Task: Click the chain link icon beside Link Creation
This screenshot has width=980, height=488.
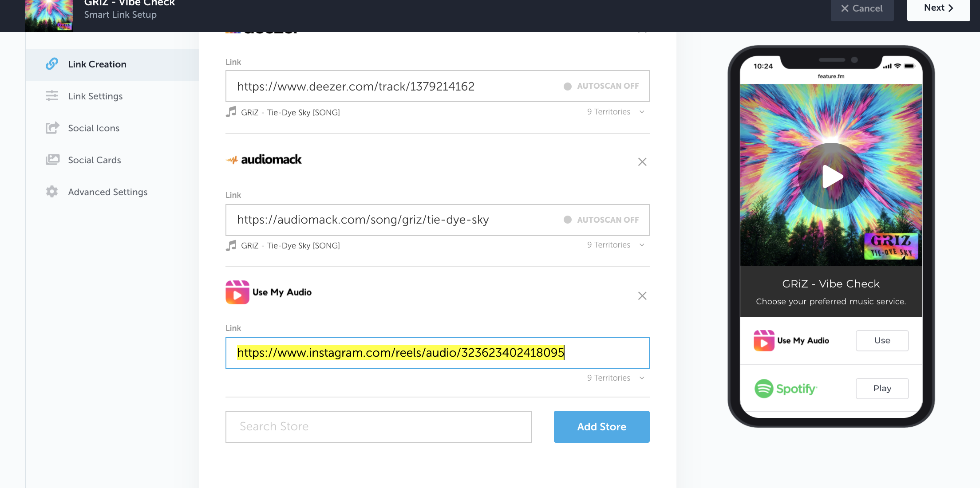Action: (x=52, y=64)
